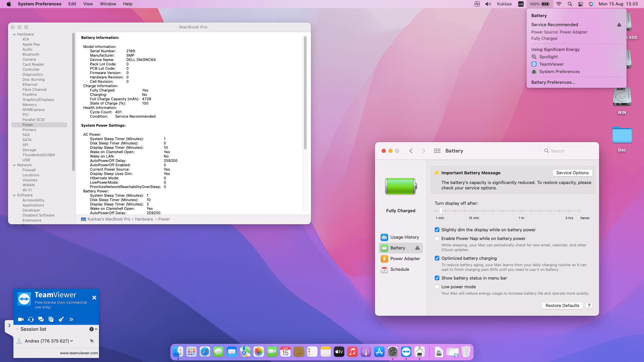Image resolution: width=644 pixels, height=362 pixels.
Task: Open TeamViewer chat bubbles icon
Action: (x=41, y=319)
